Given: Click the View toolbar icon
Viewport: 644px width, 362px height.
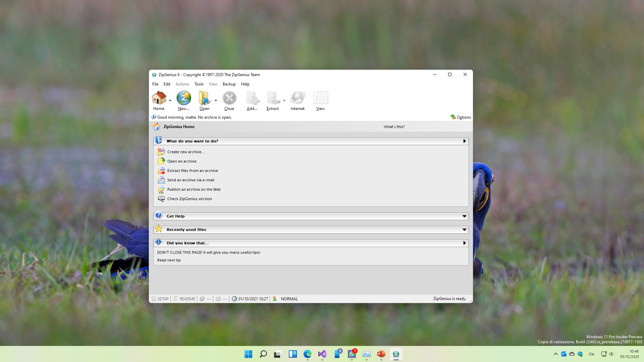Looking at the screenshot, I should point(321,98).
